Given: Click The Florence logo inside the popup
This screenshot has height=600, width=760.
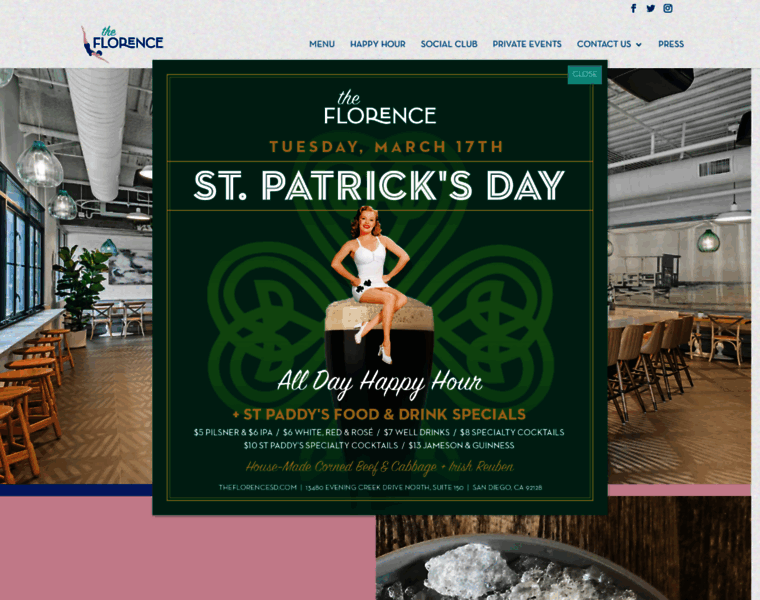Looking at the screenshot, I should pyautogui.click(x=380, y=107).
